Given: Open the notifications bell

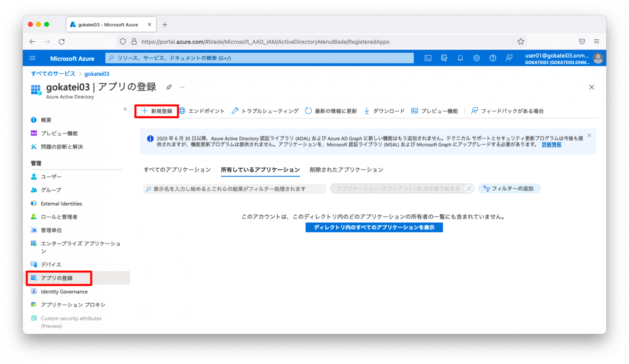Looking at the screenshot, I should tap(460, 58).
